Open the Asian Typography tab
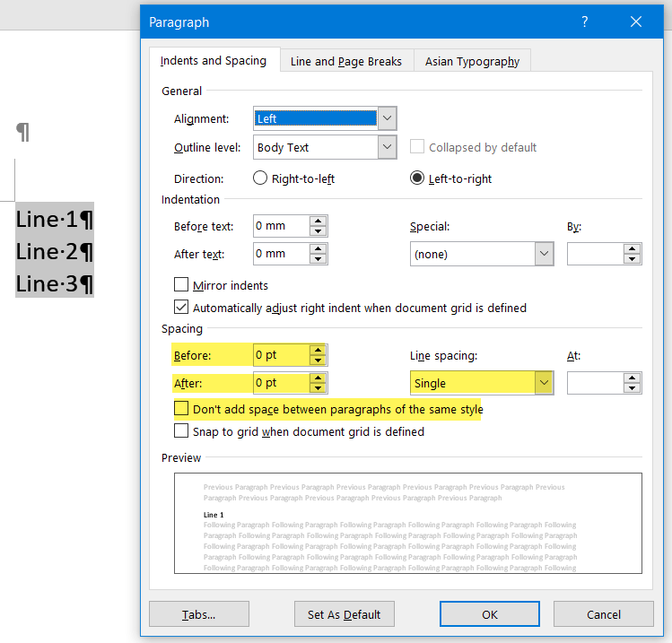The width and height of the screenshot is (672, 643). 472,61
